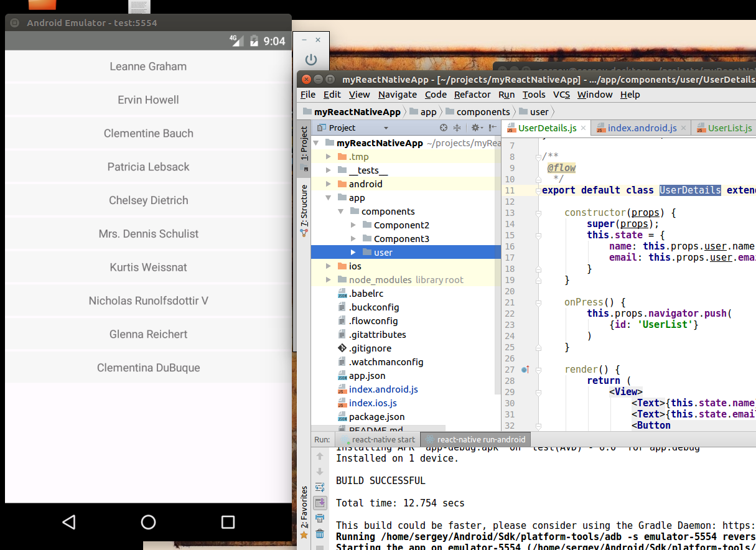Open the File menu
Image resolution: width=756 pixels, height=550 pixels.
[x=308, y=95]
